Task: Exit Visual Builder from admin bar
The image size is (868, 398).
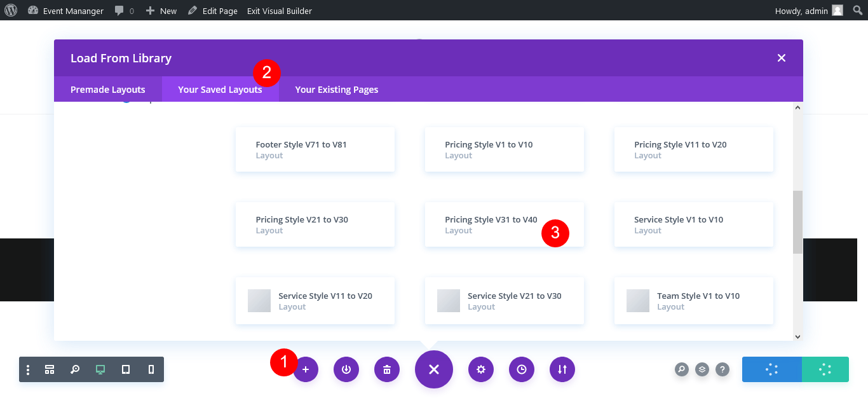Action: 280,11
